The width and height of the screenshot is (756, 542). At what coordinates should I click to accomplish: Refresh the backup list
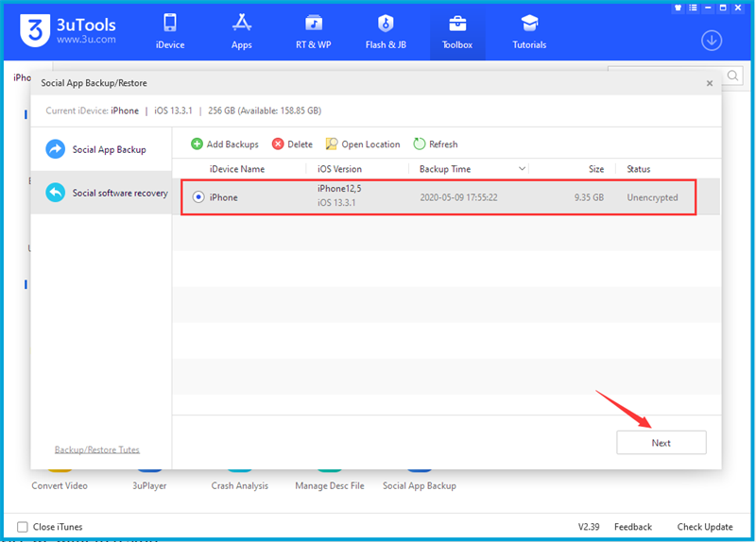pos(436,144)
